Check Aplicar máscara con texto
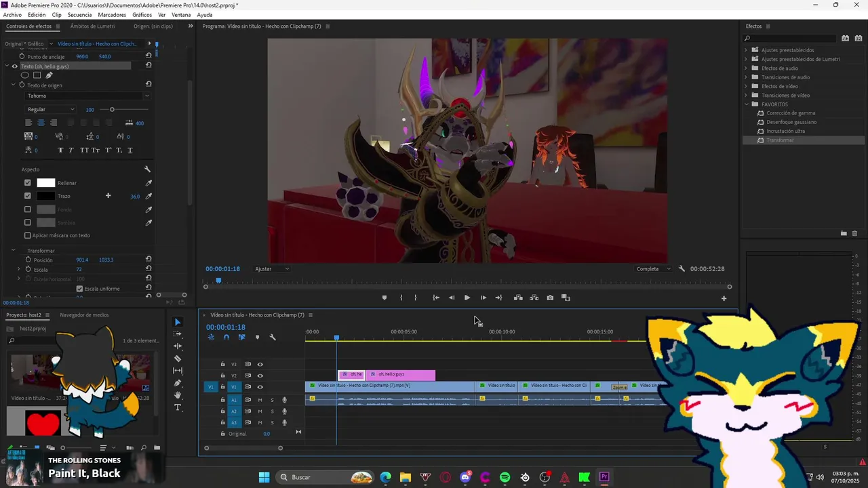This screenshot has width=868, height=488. click(28, 235)
